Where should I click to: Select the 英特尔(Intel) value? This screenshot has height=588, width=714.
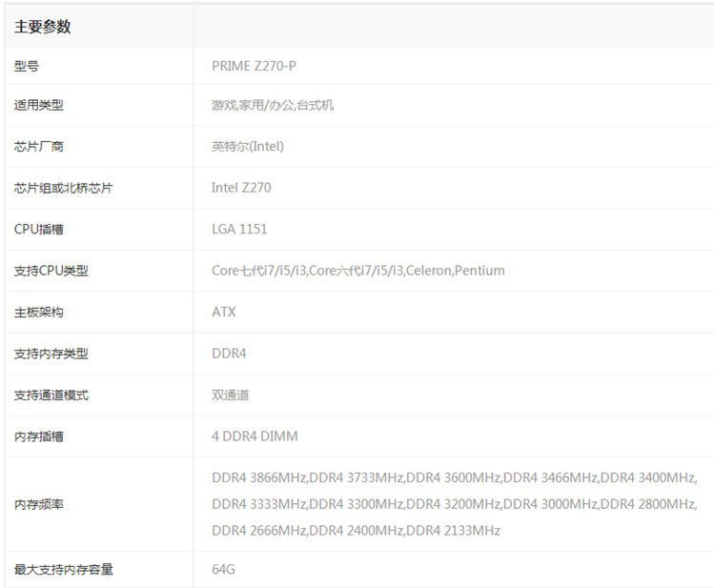247,147
